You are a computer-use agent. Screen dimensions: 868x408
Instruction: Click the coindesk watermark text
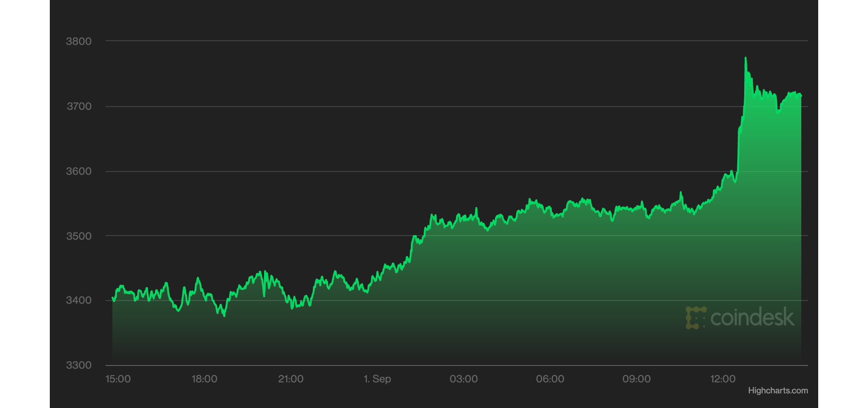click(x=752, y=317)
